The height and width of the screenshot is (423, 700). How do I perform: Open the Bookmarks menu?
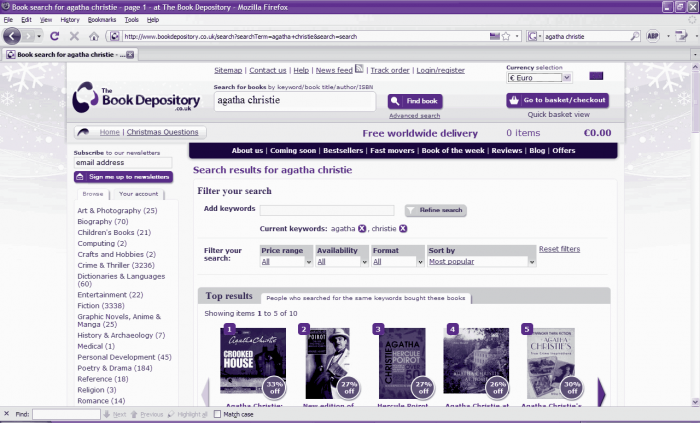click(102, 20)
